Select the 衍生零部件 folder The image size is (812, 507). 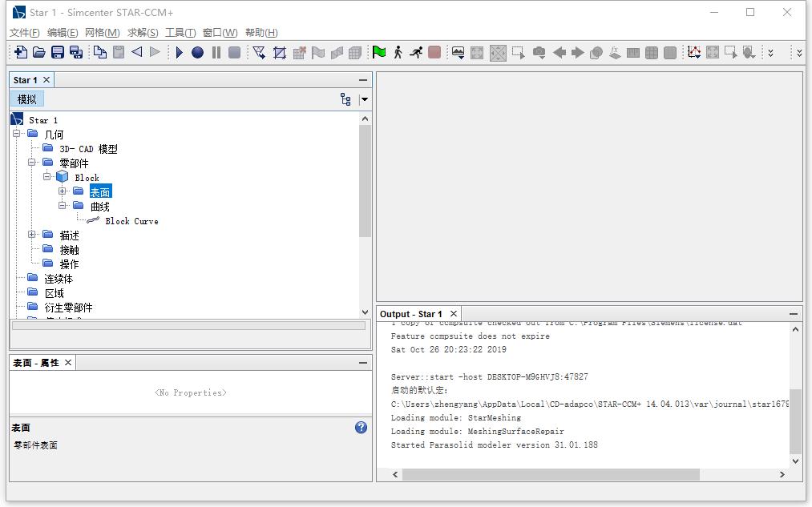[68, 308]
